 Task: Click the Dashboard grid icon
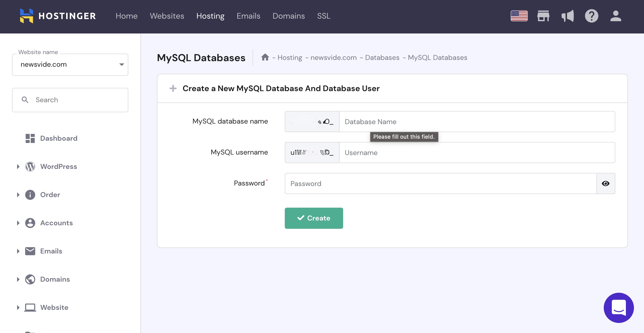(30, 138)
